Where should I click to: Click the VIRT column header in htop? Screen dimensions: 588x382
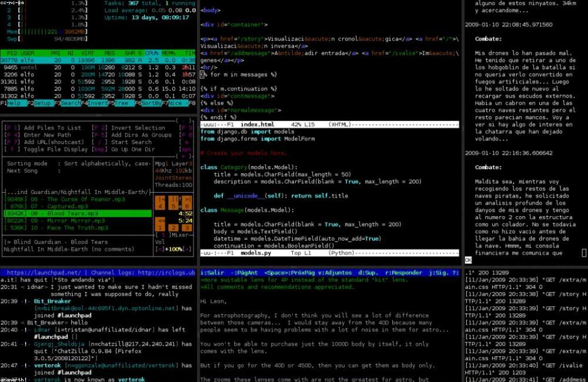(x=88, y=53)
